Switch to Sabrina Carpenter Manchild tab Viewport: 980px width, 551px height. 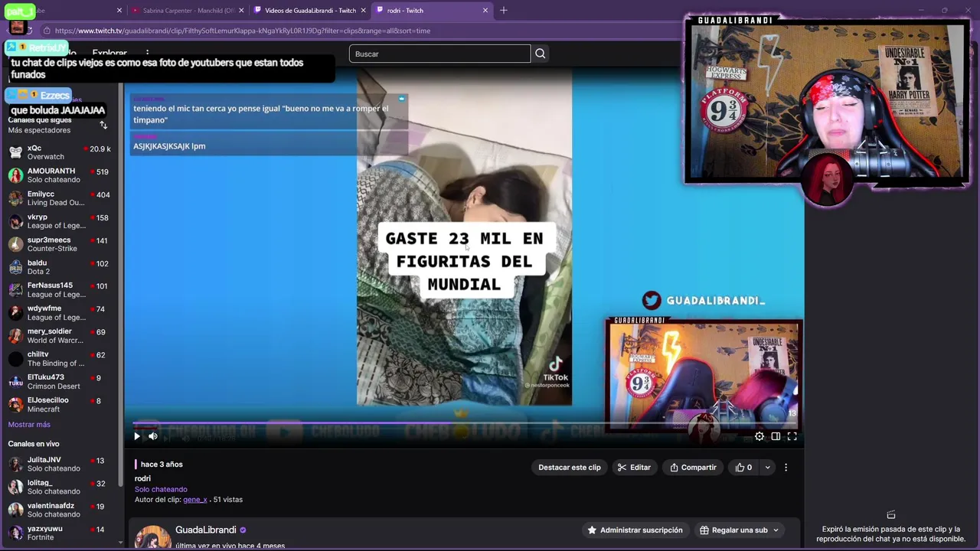(187, 11)
